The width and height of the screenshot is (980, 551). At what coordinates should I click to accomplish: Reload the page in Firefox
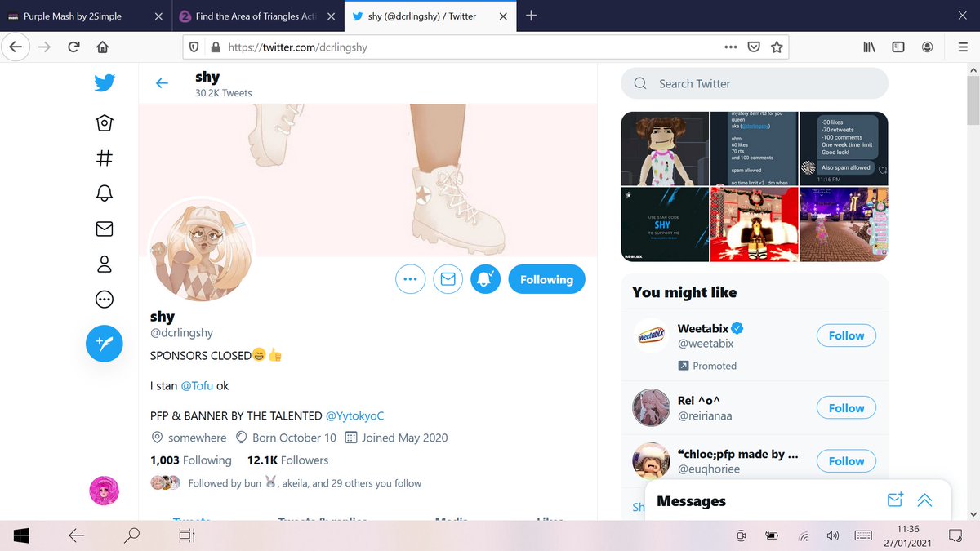tap(73, 47)
